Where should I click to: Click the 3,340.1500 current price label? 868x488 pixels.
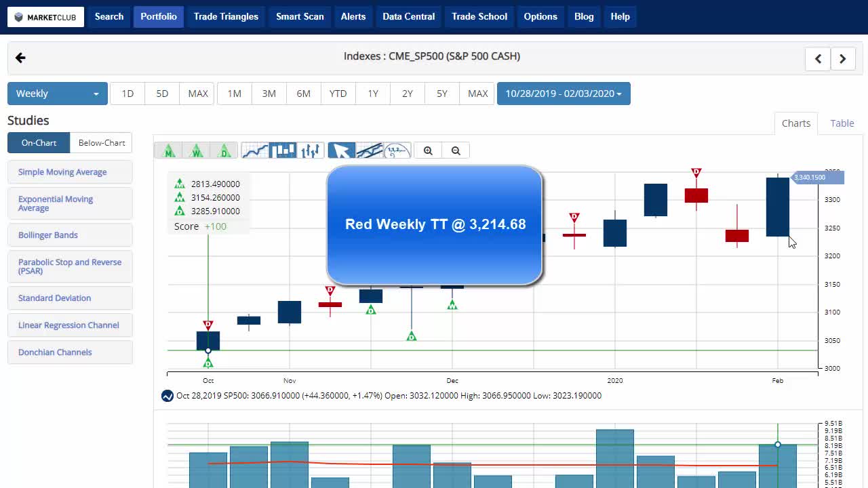point(818,178)
